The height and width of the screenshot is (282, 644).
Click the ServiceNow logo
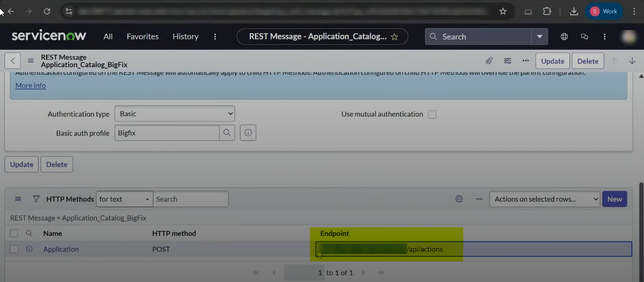coord(49,36)
